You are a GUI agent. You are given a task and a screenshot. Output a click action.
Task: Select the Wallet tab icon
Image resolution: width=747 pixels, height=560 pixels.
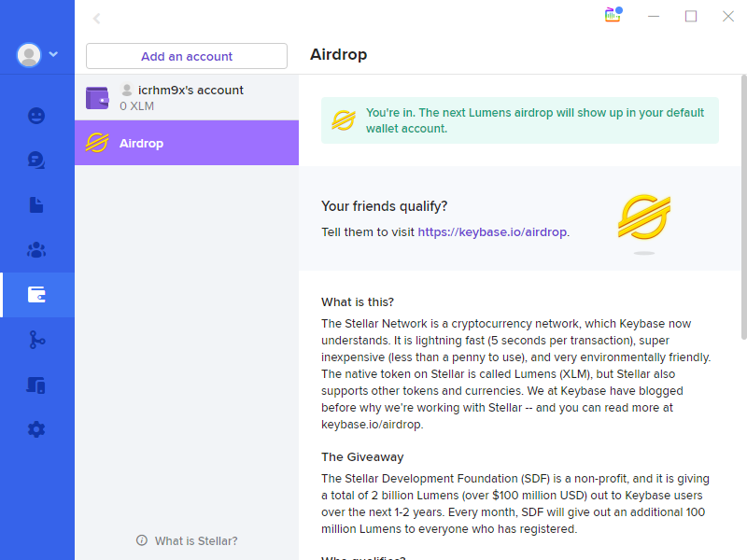click(x=36, y=295)
